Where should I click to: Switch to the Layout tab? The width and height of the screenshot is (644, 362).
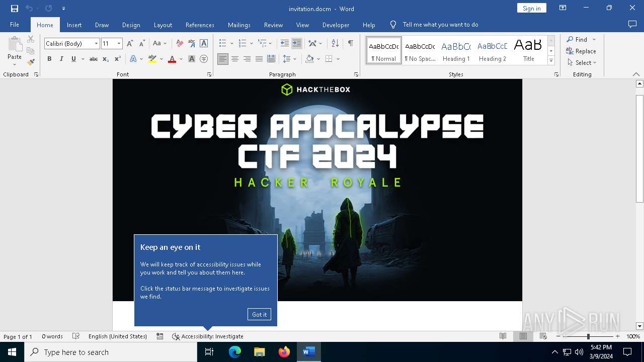163,25
